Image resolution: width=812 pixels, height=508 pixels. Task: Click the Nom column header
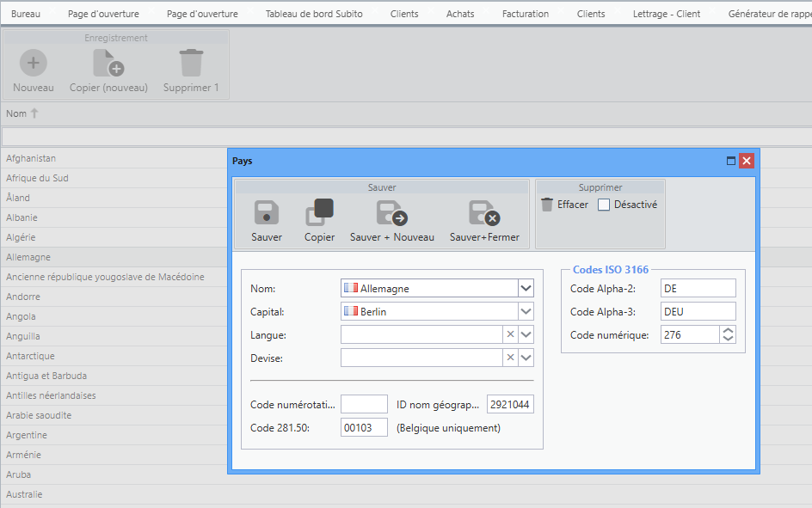(x=16, y=113)
